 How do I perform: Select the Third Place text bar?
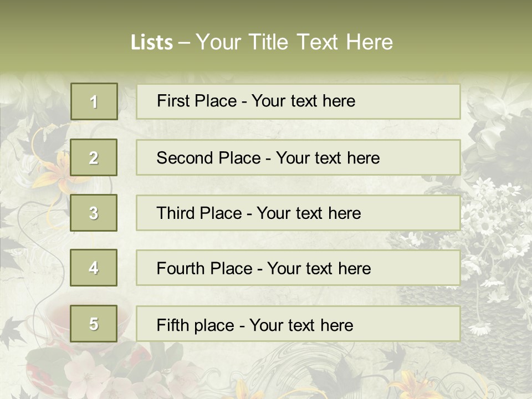[298, 213]
